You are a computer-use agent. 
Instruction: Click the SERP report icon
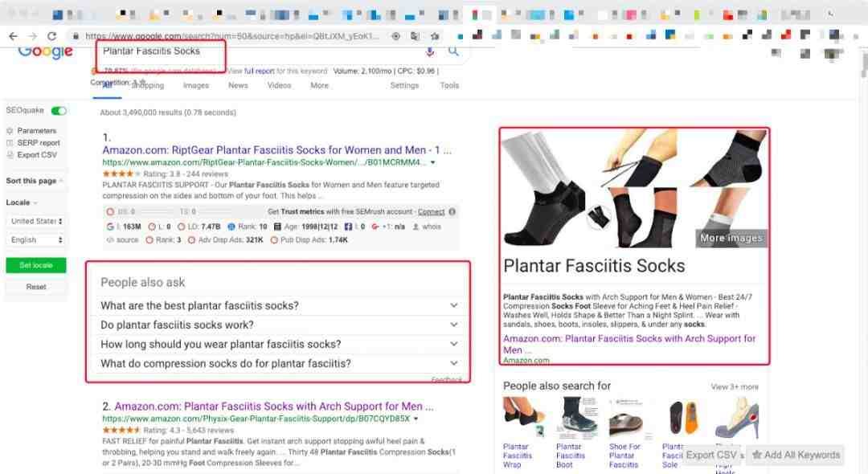pos(10,143)
